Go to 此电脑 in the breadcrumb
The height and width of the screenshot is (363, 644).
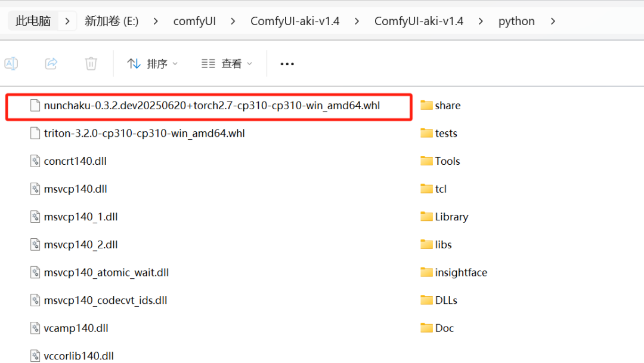33,21
